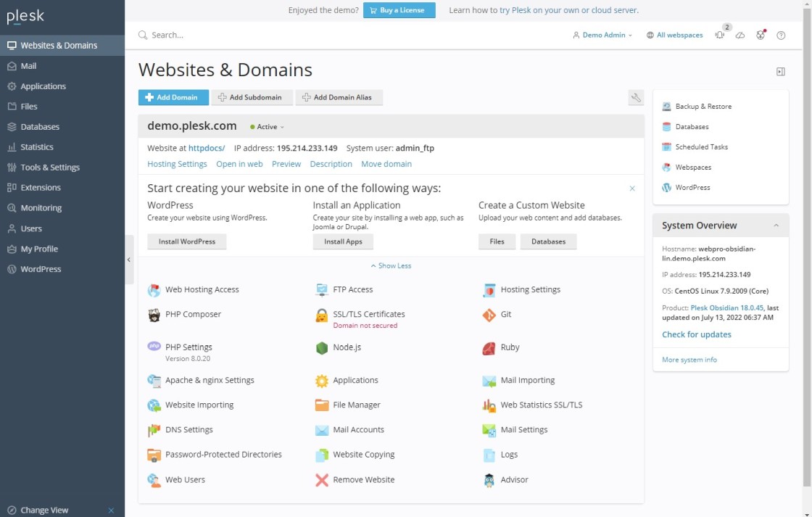The image size is (812, 517).
Task: Click Show Less to collapse tools
Action: tap(391, 266)
